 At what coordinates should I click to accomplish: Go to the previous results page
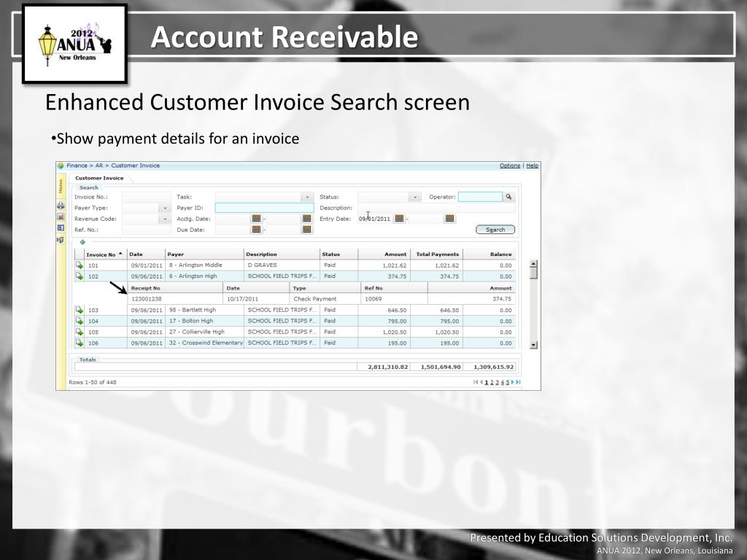(x=481, y=382)
